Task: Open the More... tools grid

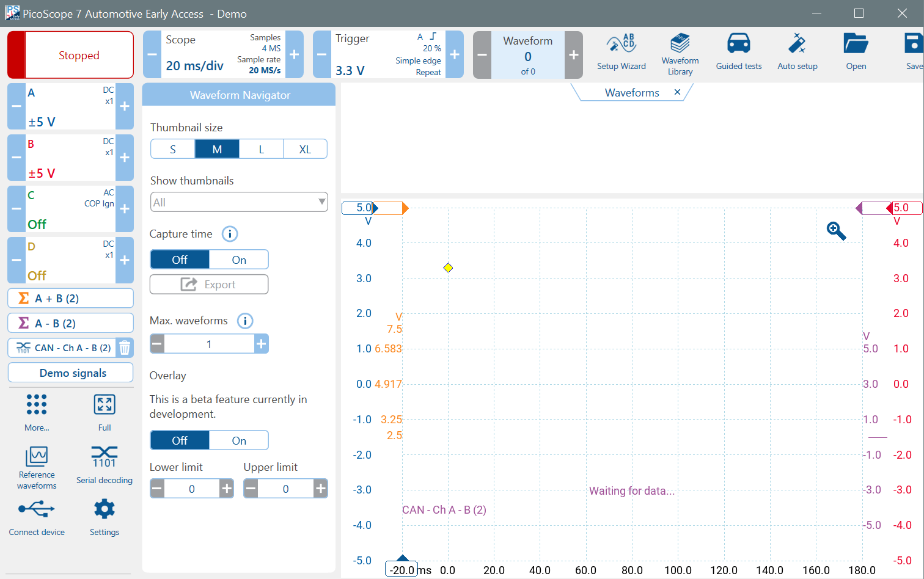Action: click(37, 412)
